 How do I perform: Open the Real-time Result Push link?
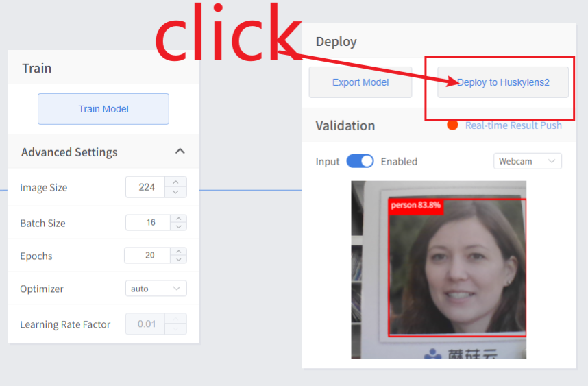point(513,125)
